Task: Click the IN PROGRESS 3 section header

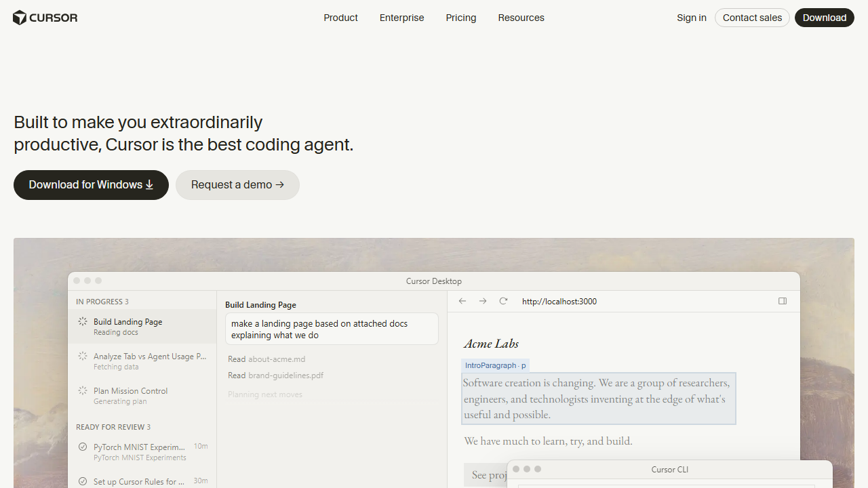Action: pos(102,302)
